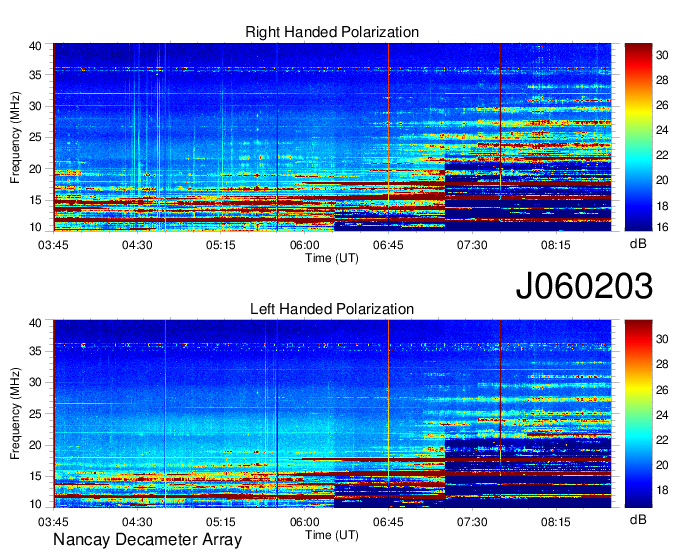Click the 18 dB value on Left Handed color bar
Screen dimensions: 680x552
tap(662, 490)
